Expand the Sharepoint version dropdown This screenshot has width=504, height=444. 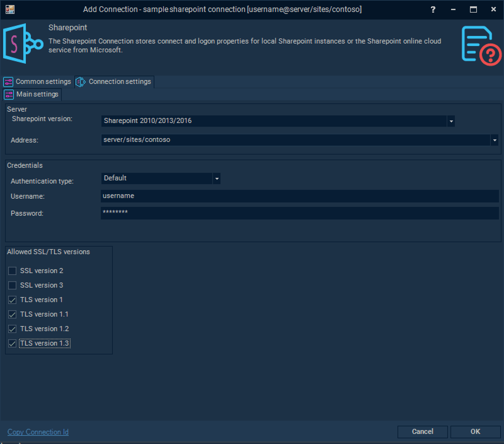pyautogui.click(x=451, y=121)
